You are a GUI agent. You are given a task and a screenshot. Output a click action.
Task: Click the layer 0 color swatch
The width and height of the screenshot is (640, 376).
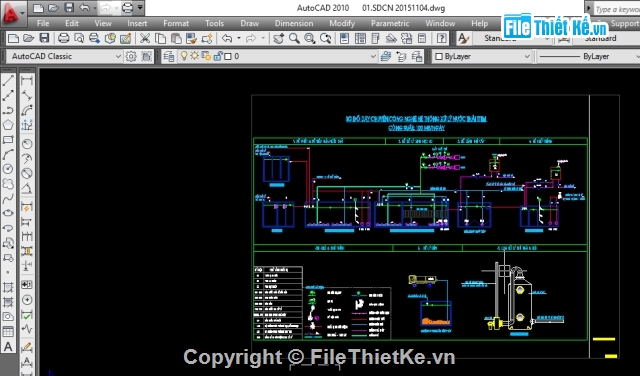click(x=228, y=56)
